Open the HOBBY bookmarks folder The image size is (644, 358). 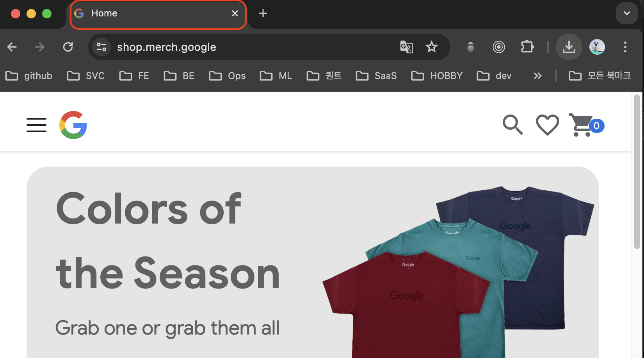(437, 75)
